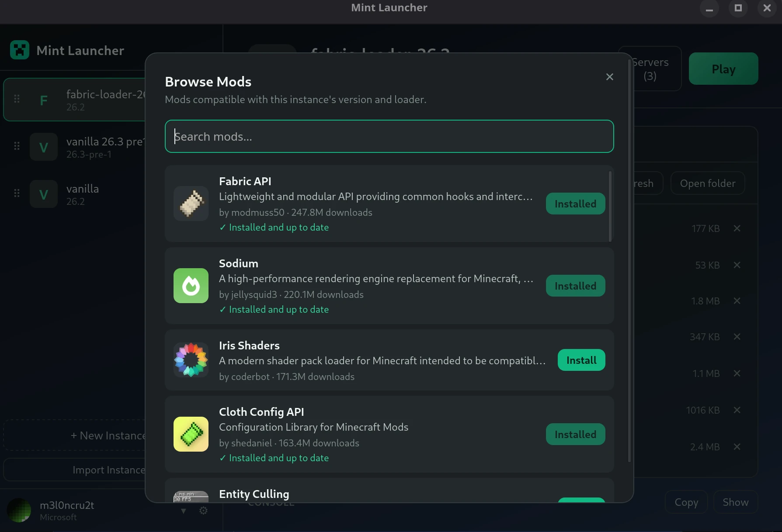Remove the 347 KB mod entry

737,337
